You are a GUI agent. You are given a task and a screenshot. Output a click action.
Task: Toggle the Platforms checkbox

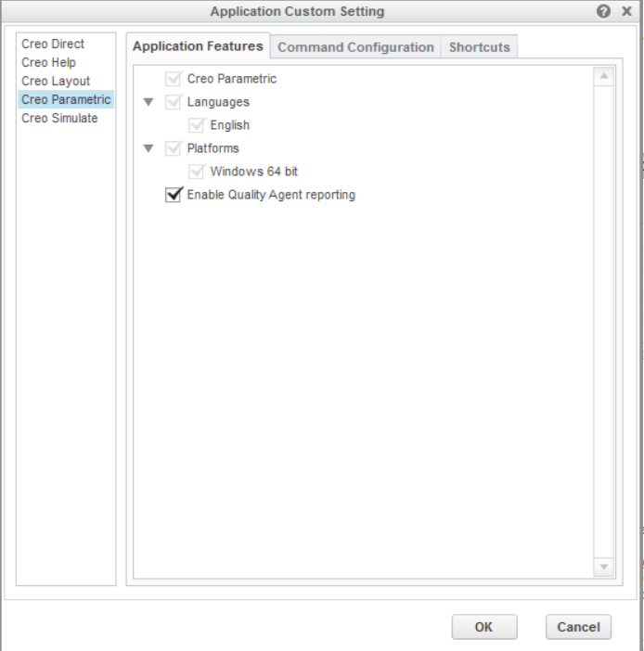coord(173,148)
